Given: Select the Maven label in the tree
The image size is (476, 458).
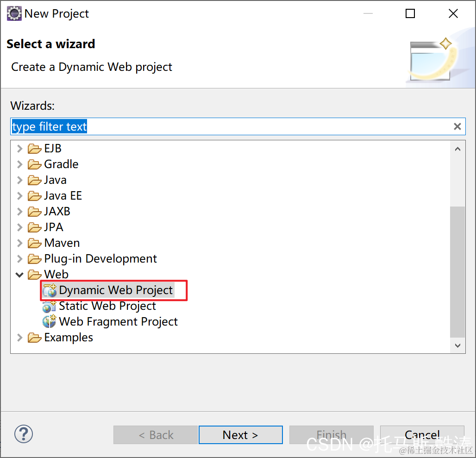Looking at the screenshot, I should pos(62,243).
